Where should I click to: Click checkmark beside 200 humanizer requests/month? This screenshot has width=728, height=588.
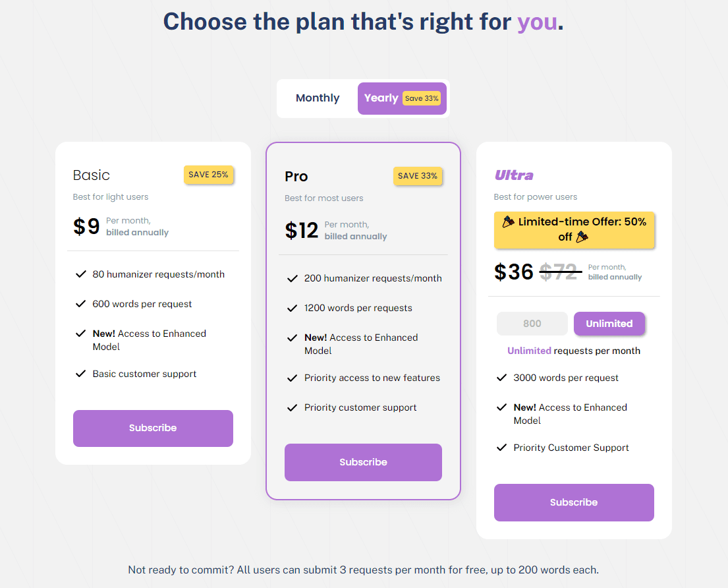293,278
